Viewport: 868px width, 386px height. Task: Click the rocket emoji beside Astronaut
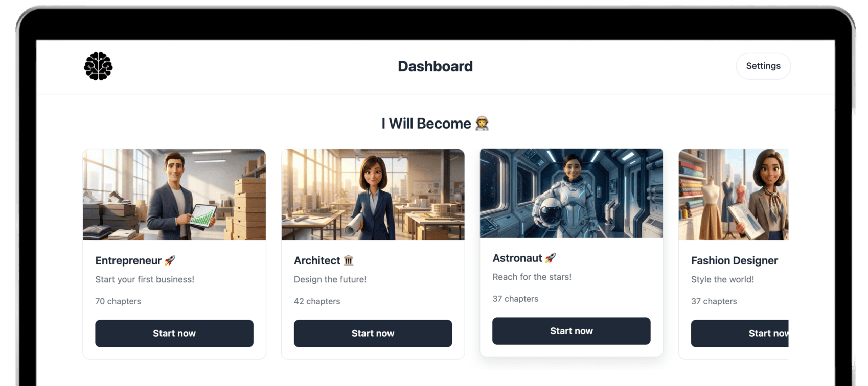pyautogui.click(x=551, y=258)
